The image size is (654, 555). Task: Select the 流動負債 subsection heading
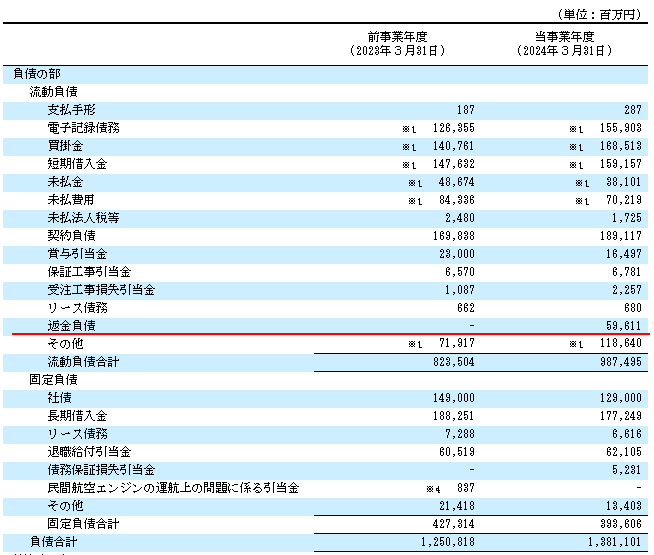click(x=50, y=91)
